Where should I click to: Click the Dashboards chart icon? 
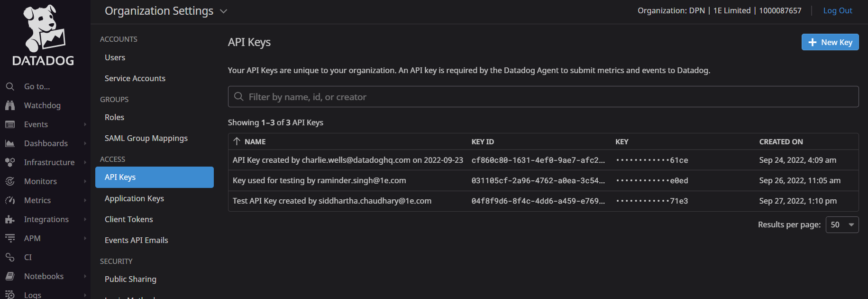pyautogui.click(x=10, y=143)
